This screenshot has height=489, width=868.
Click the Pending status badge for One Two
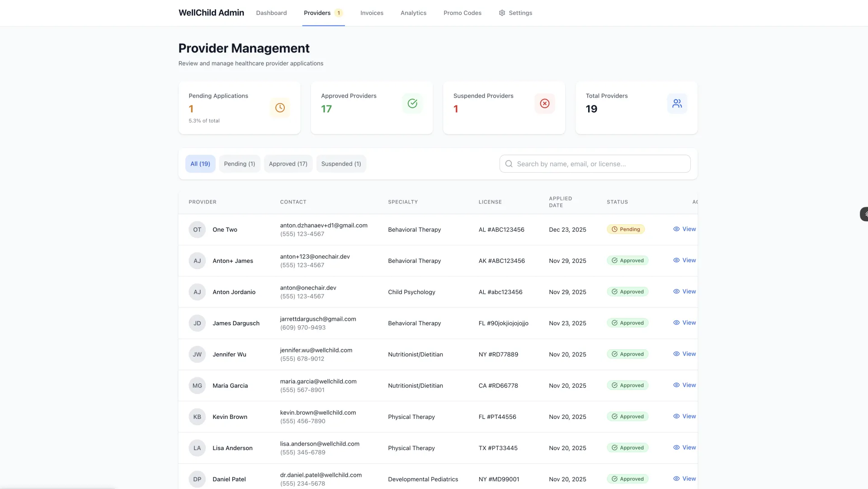coord(626,229)
